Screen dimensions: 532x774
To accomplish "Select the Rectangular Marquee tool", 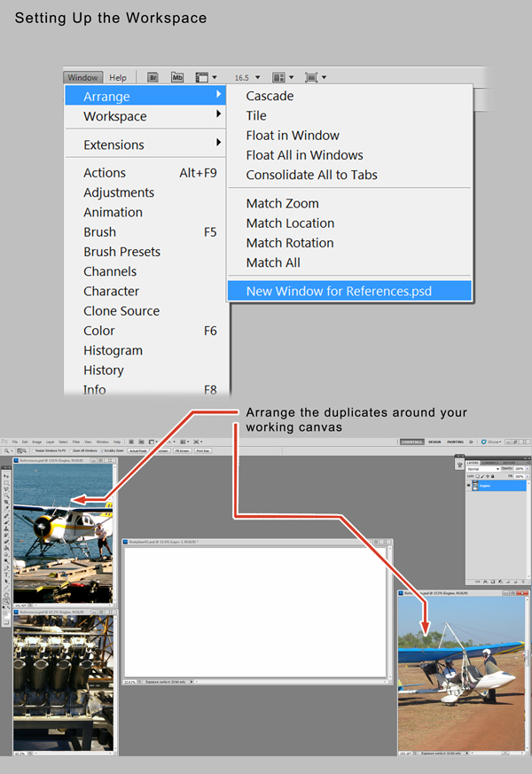I will click(x=6, y=482).
